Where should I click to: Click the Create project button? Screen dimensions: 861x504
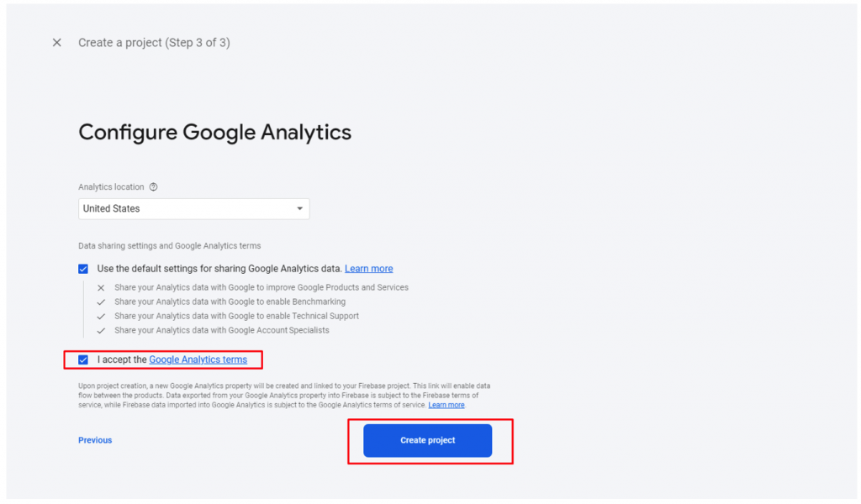(428, 440)
